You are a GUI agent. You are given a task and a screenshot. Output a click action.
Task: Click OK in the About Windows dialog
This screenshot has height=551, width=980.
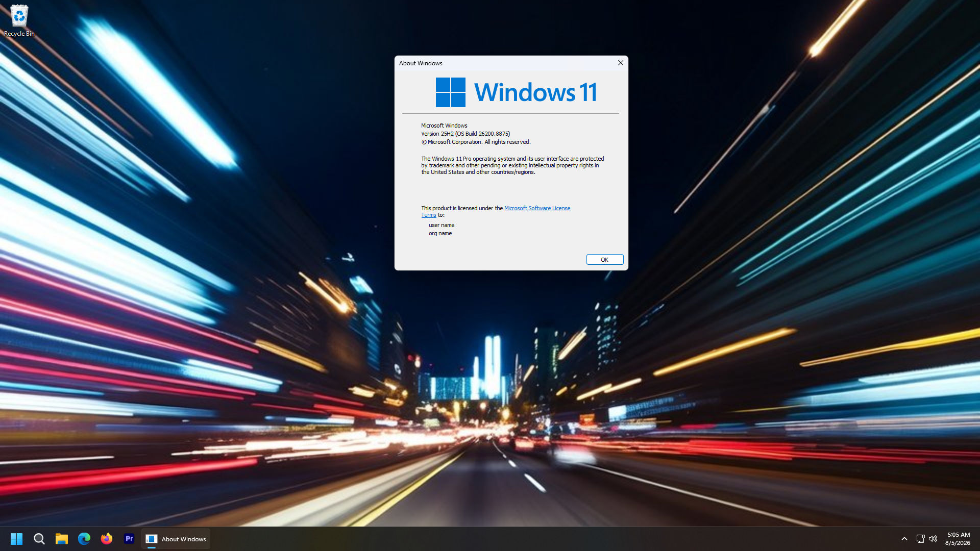tap(605, 260)
